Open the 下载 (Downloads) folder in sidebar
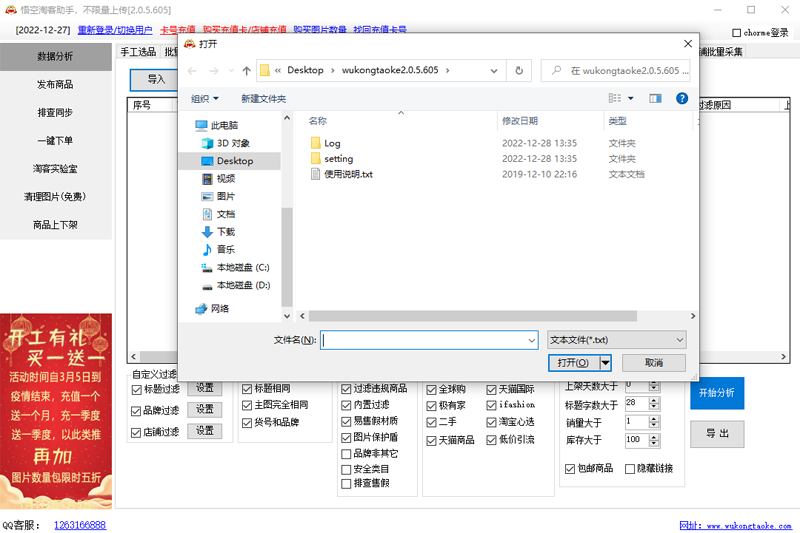 coord(225,231)
